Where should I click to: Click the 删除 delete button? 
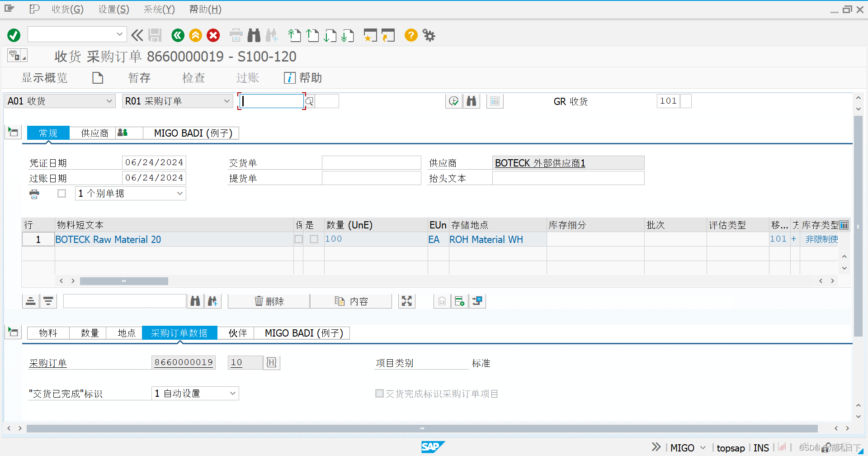coord(269,301)
